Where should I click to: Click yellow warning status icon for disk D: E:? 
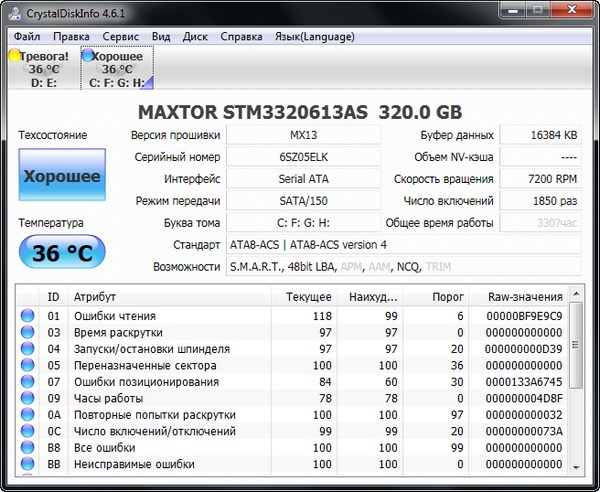14,57
